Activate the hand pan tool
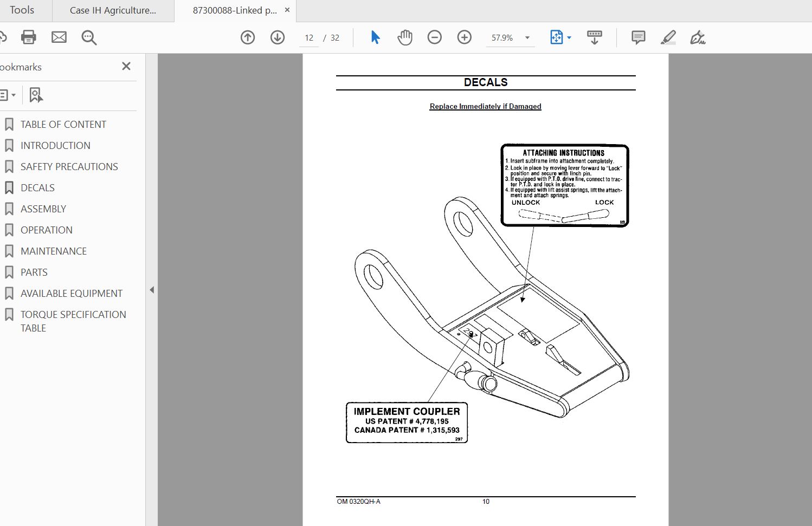The height and width of the screenshot is (526, 812). click(x=405, y=37)
